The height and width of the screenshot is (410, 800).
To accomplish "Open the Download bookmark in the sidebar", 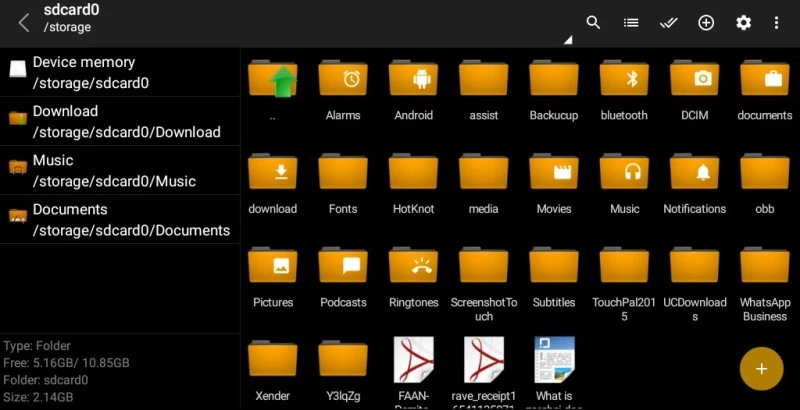I will 120,121.
